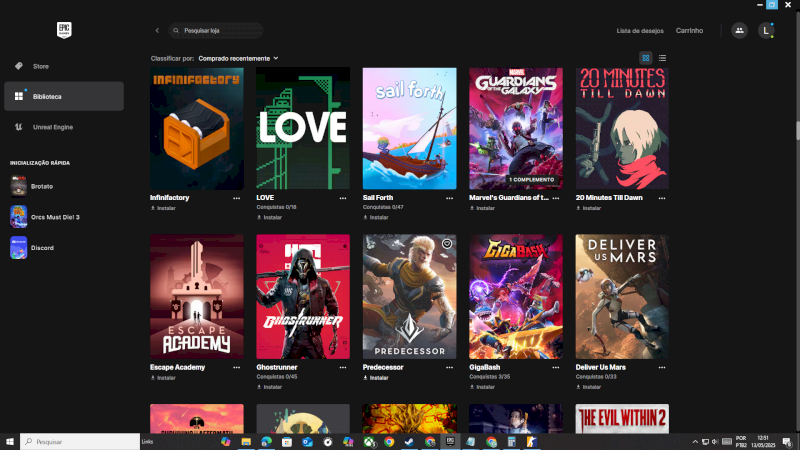The image size is (800, 450).
Task: Open options menu for 20 Minutes Till Dawn
Action: tap(662, 198)
